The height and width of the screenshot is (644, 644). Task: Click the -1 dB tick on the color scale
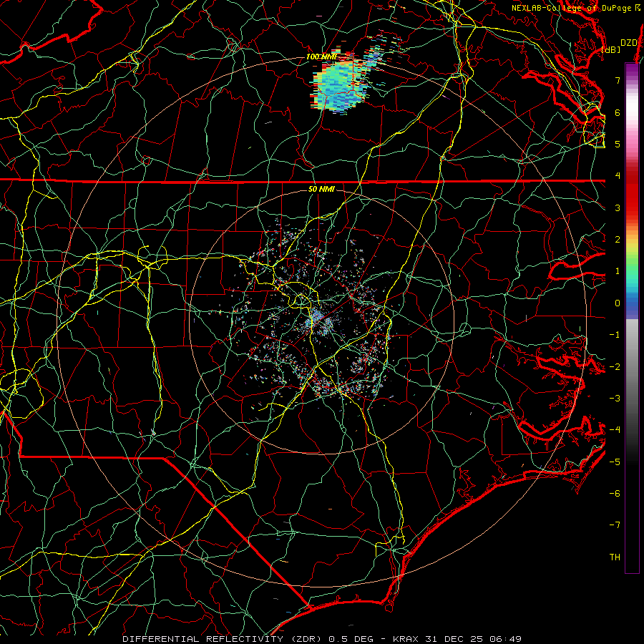coord(615,335)
